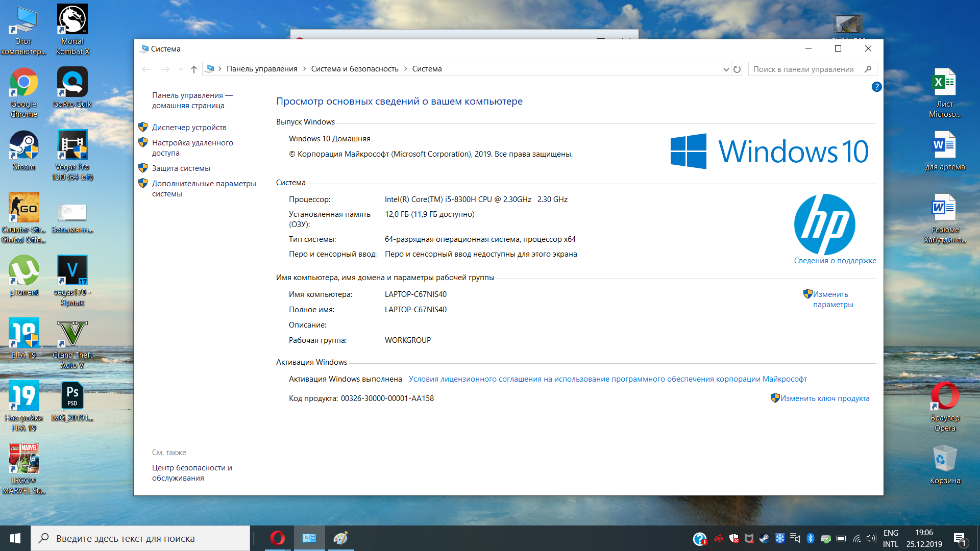Click battery status tray icon
Viewport: 980px width, 551px height.
pyautogui.click(x=841, y=538)
